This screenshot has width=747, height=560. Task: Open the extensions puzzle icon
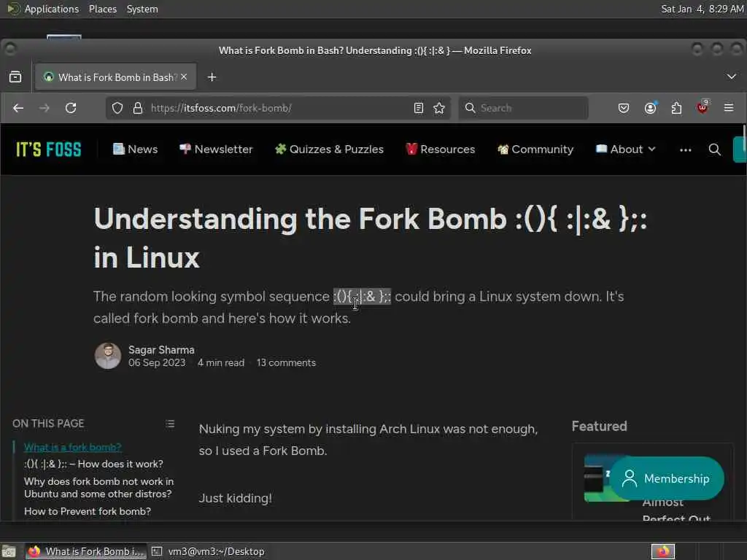676,108
